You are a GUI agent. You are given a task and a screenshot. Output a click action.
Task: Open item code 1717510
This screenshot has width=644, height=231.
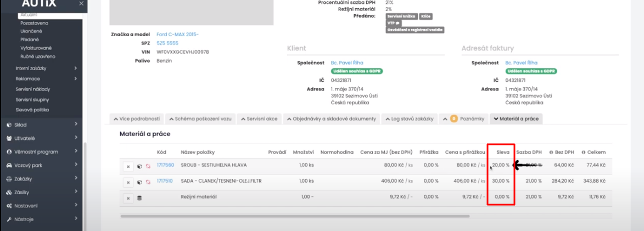[165, 181]
